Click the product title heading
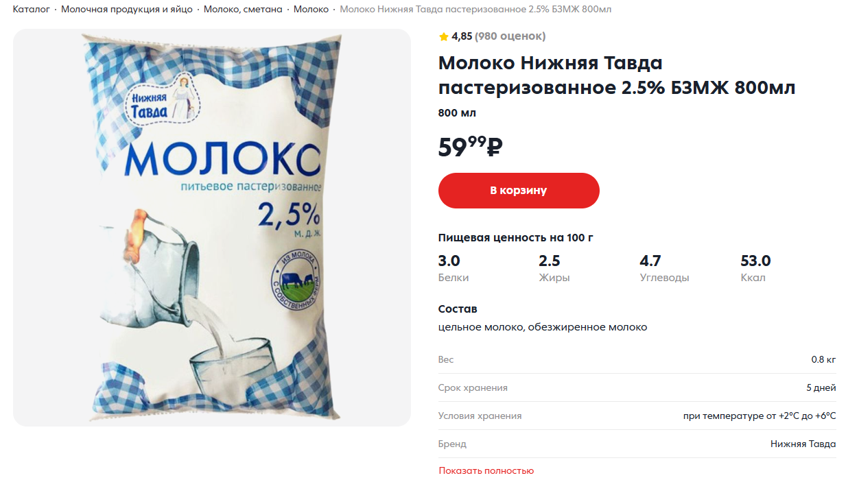This screenshot has width=859, height=504. click(x=617, y=75)
